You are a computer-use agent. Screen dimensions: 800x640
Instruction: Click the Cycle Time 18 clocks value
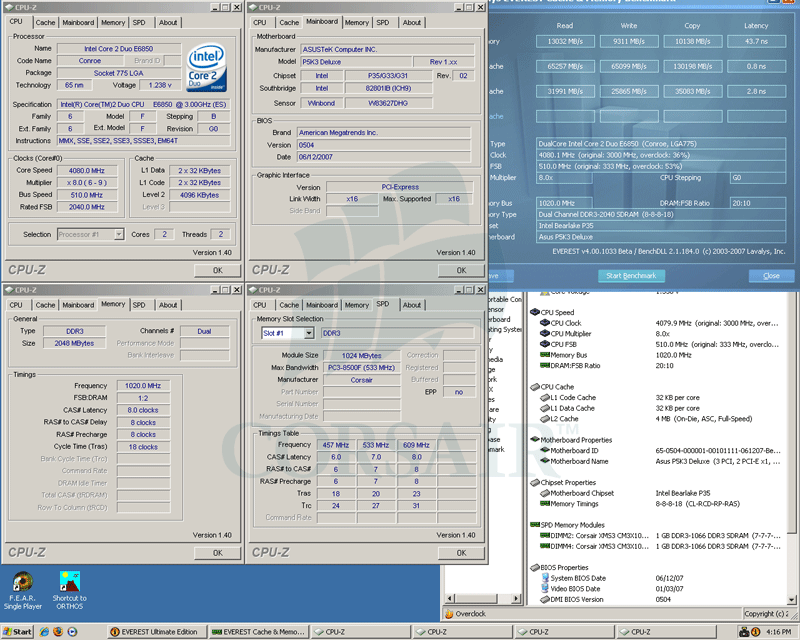click(143, 447)
